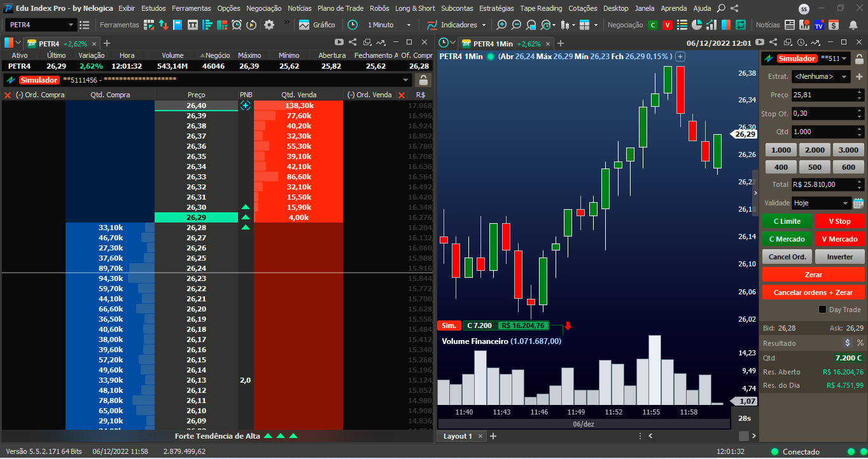The width and height of the screenshot is (868, 459).
Task: Open calendar icon next to Validade
Action: (858, 203)
